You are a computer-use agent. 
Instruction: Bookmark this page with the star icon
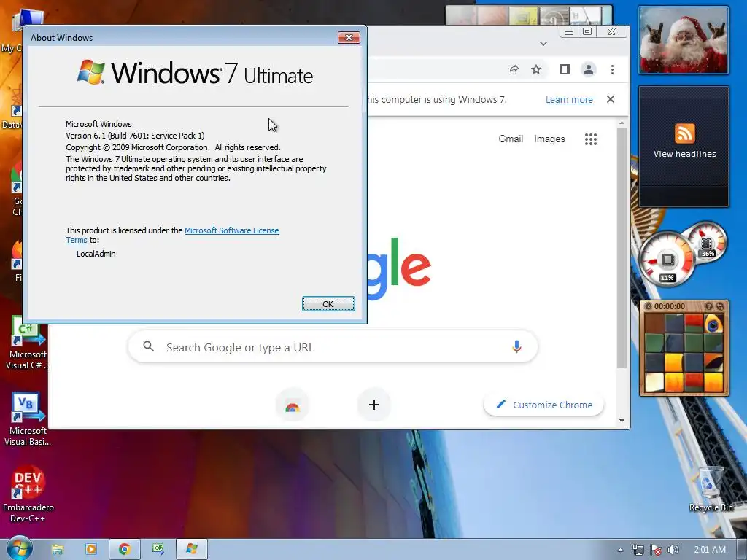click(x=536, y=69)
